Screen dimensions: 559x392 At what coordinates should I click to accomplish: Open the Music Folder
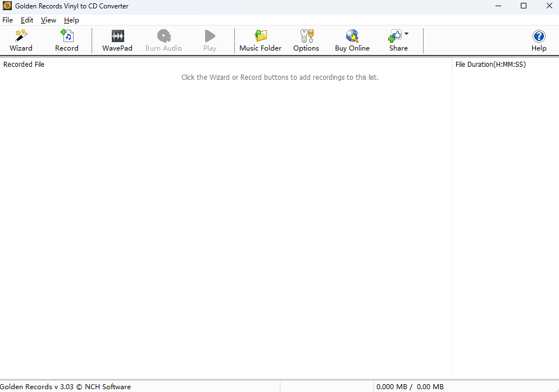pyautogui.click(x=260, y=40)
